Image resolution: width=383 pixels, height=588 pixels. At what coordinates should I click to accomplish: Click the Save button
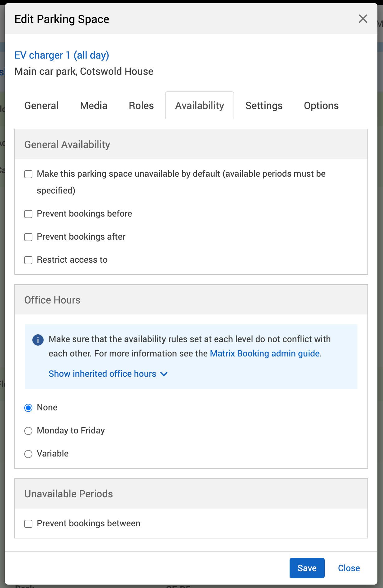click(307, 568)
